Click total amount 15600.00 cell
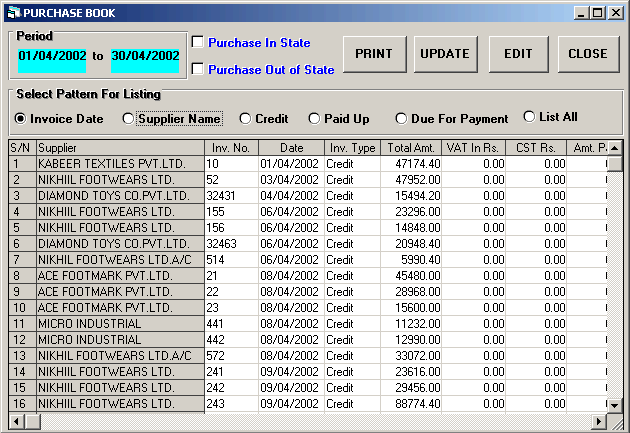The image size is (630, 433). click(x=411, y=308)
